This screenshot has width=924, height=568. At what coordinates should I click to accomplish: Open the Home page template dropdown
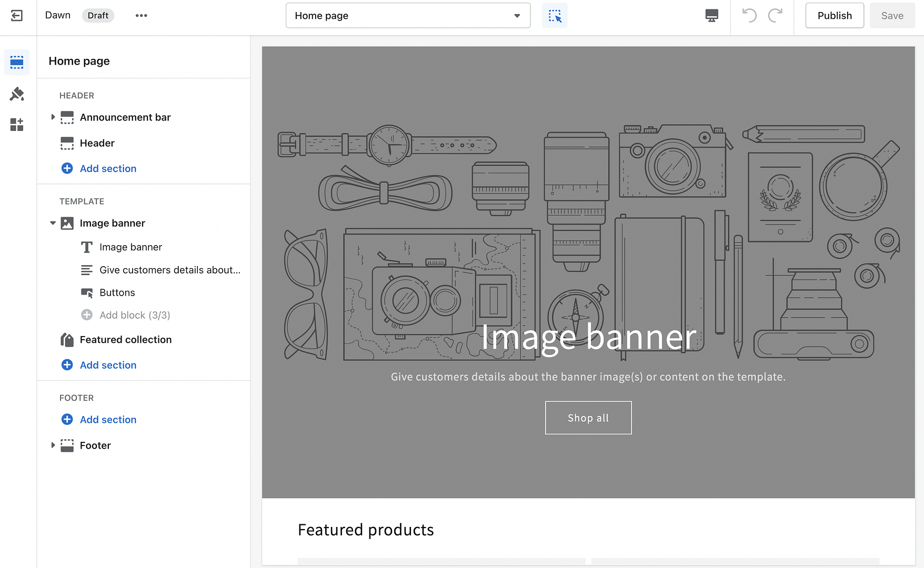point(408,16)
